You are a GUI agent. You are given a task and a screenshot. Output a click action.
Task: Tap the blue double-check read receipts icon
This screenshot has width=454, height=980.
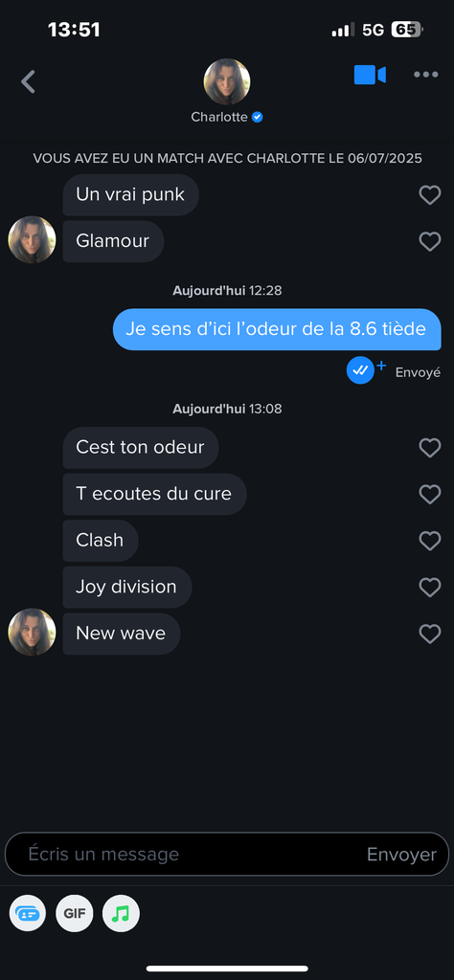coord(361,370)
